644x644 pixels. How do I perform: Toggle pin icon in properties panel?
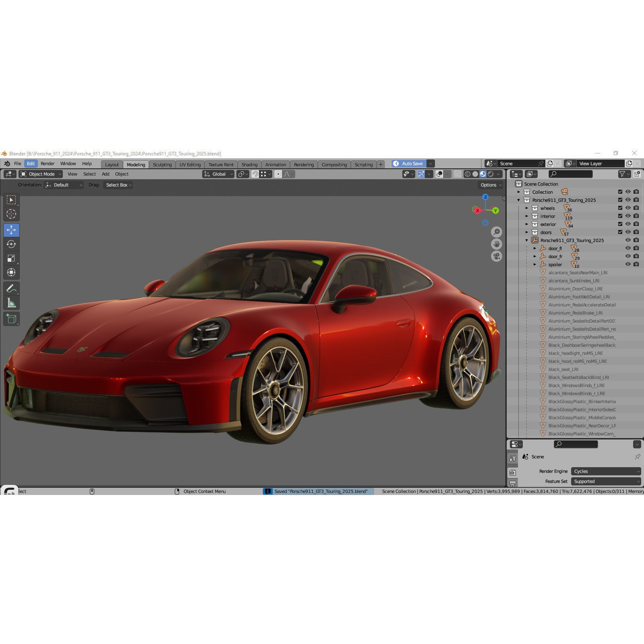(x=637, y=457)
